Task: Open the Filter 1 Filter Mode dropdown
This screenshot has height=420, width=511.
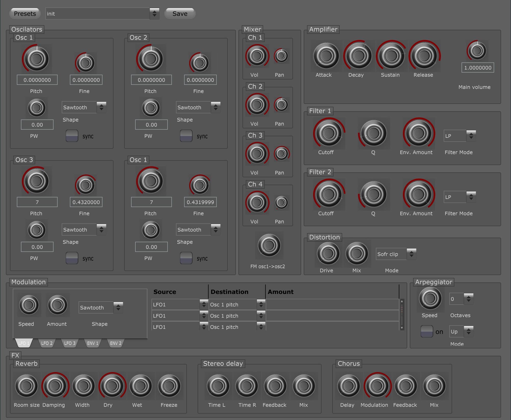Action: [x=460, y=136]
